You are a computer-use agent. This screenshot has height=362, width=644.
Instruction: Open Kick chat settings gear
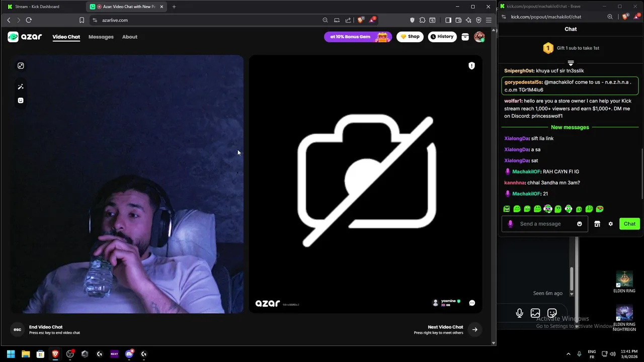click(611, 224)
